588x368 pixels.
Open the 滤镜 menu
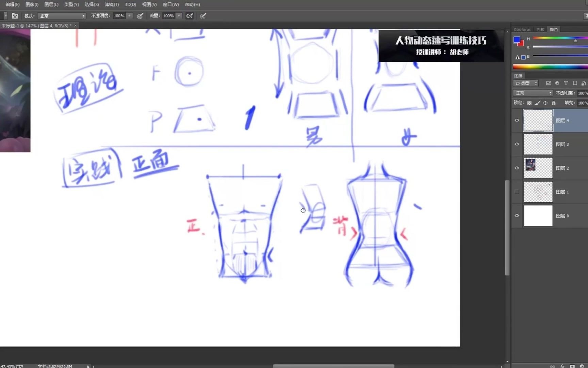pyautogui.click(x=112, y=4)
